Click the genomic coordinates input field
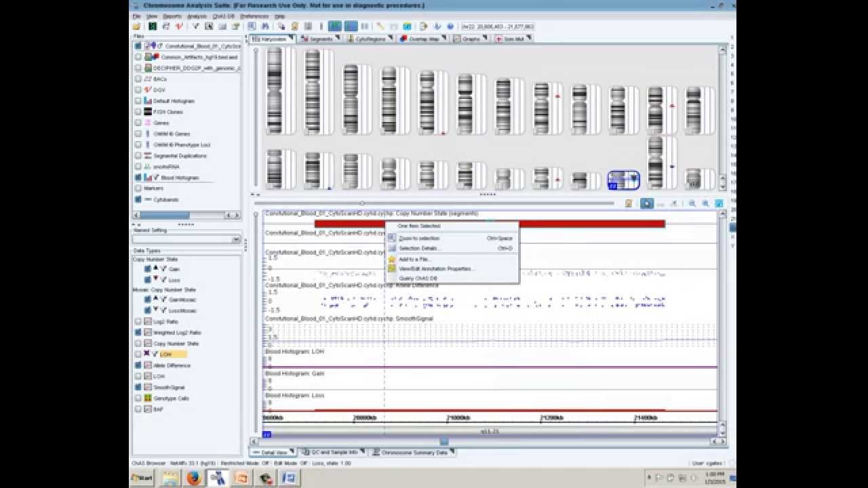The width and height of the screenshot is (868, 488). [497, 26]
